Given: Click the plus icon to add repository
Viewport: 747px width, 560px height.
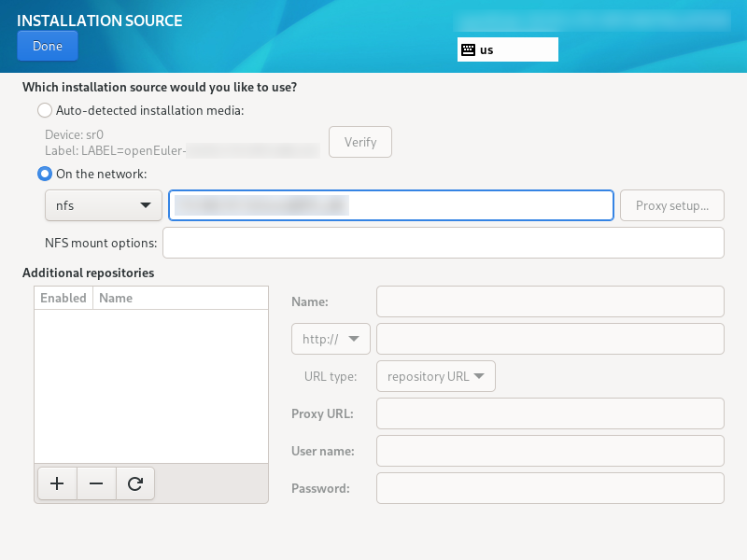Looking at the screenshot, I should point(57,483).
